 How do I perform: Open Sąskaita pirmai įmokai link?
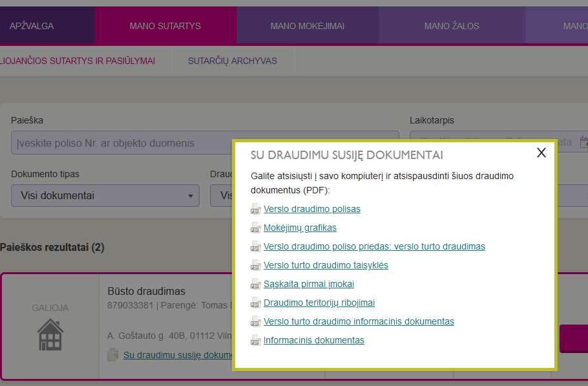point(309,284)
